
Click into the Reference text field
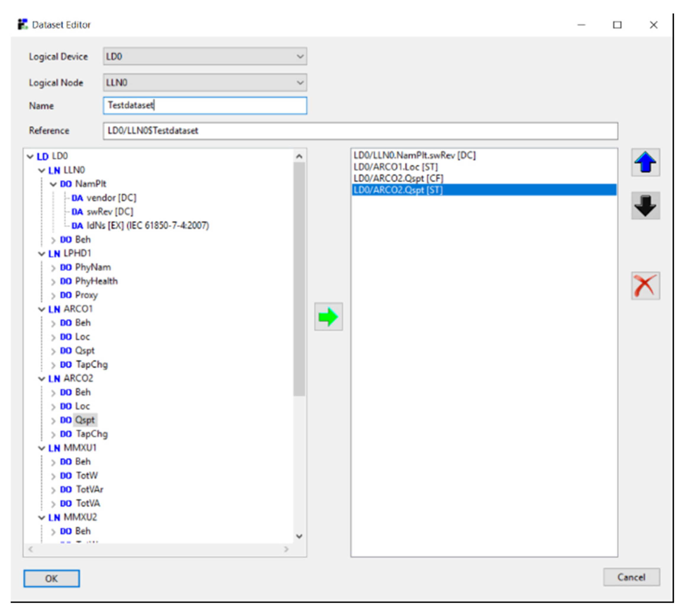[x=360, y=131]
